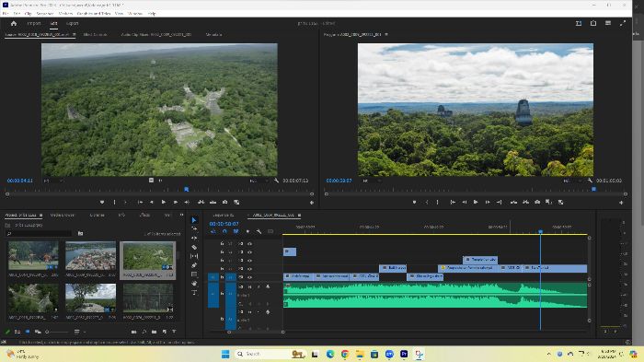Add a marker from the timeline header
The image size is (644, 362).
(x=247, y=231)
